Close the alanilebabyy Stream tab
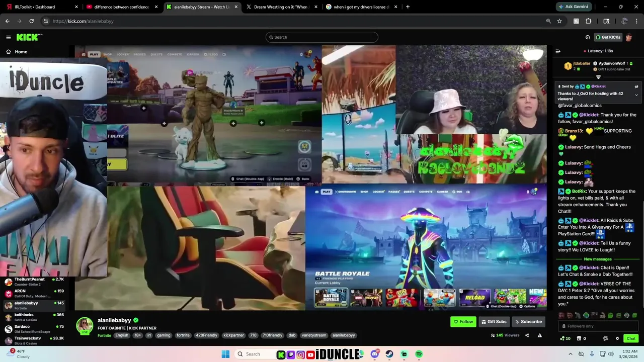This screenshot has height=362, width=644. point(236,7)
